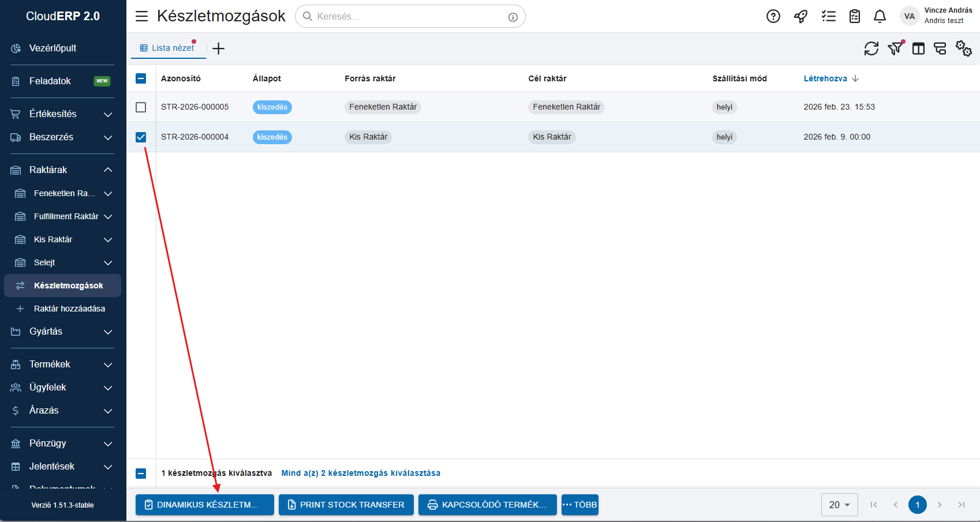Open Vezérlőpult in the sidebar

point(53,48)
